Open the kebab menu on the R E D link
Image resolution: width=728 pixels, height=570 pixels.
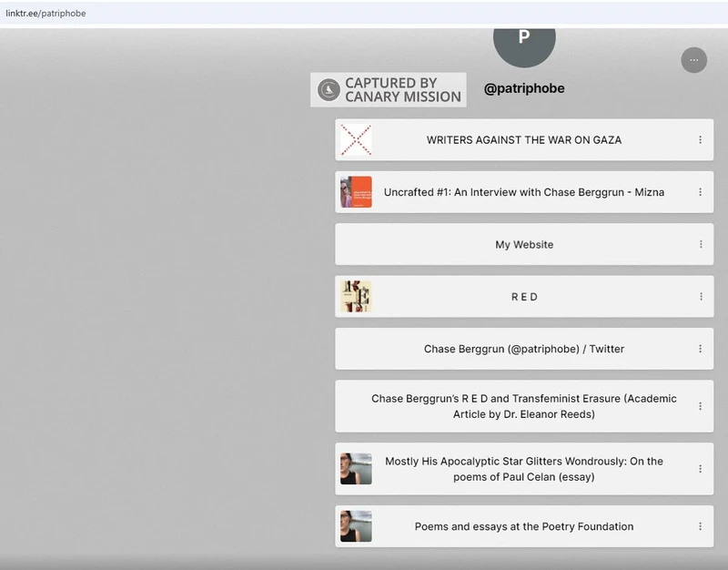click(x=700, y=297)
